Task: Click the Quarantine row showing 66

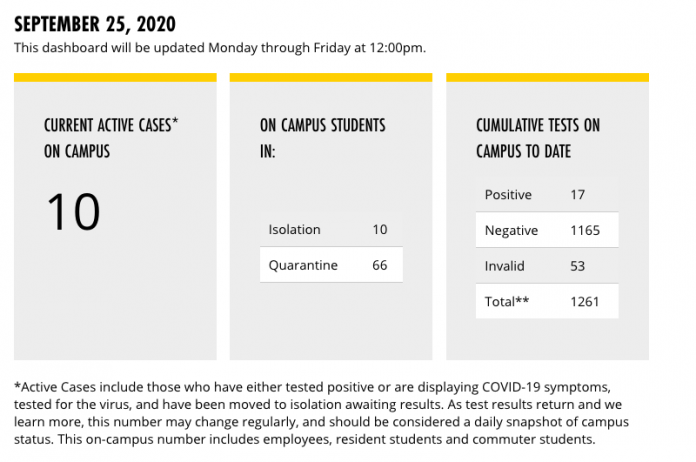Action: point(331,265)
